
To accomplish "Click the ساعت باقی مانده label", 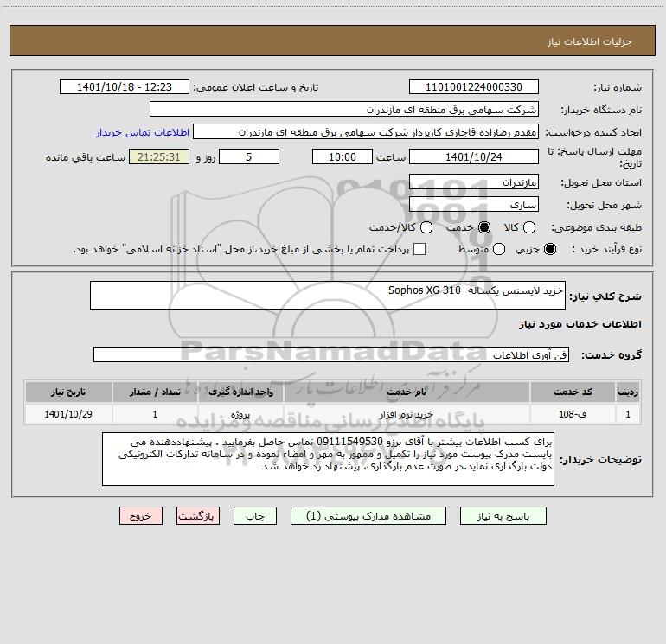I will click(86, 157).
